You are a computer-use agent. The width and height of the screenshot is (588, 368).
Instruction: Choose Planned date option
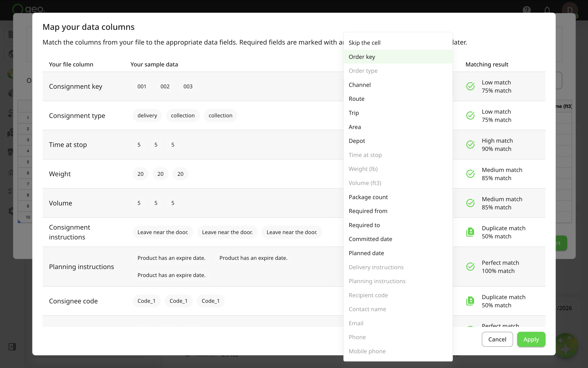pyautogui.click(x=398, y=253)
